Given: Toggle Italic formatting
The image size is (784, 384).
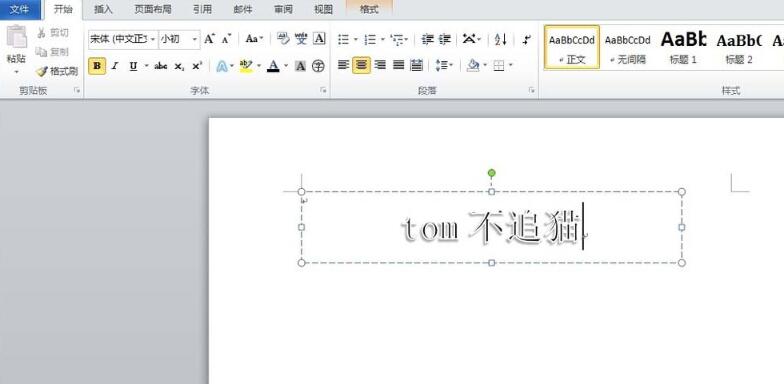Looking at the screenshot, I should pyautogui.click(x=115, y=66).
